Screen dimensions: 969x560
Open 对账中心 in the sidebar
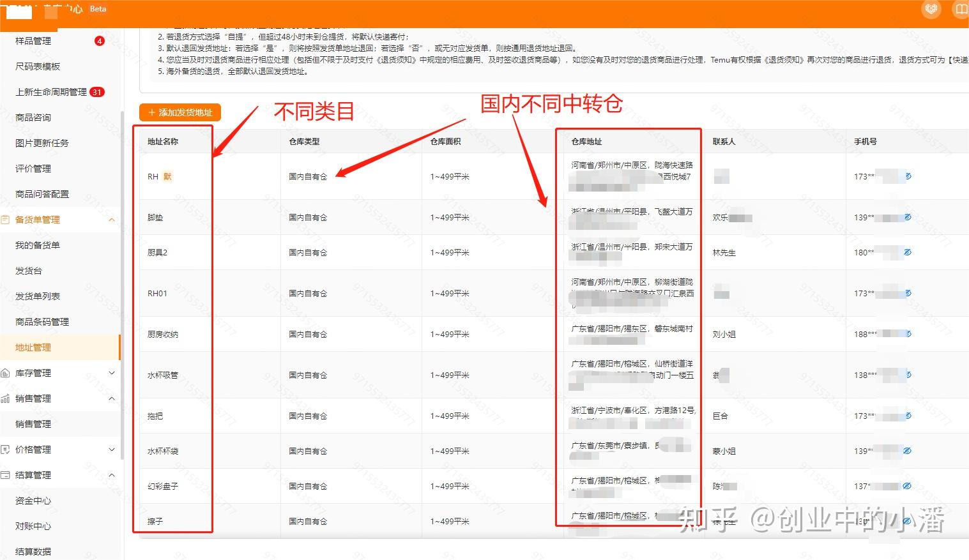click(x=33, y=526)
